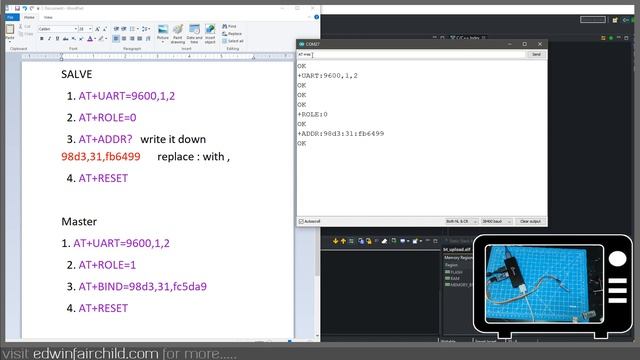640x360 pixels.
Task: Click Replace in Editing group
Action: 232,34
